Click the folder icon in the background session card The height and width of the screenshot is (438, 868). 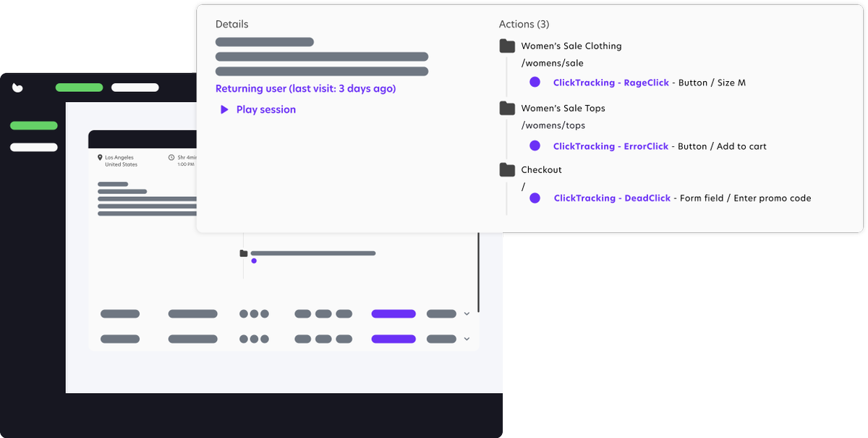244,253
